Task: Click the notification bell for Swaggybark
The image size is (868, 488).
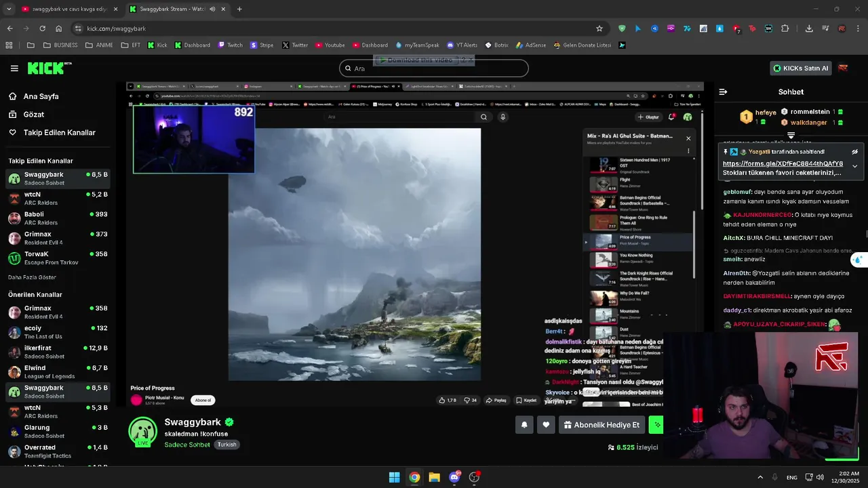Action: click(524, 425)
